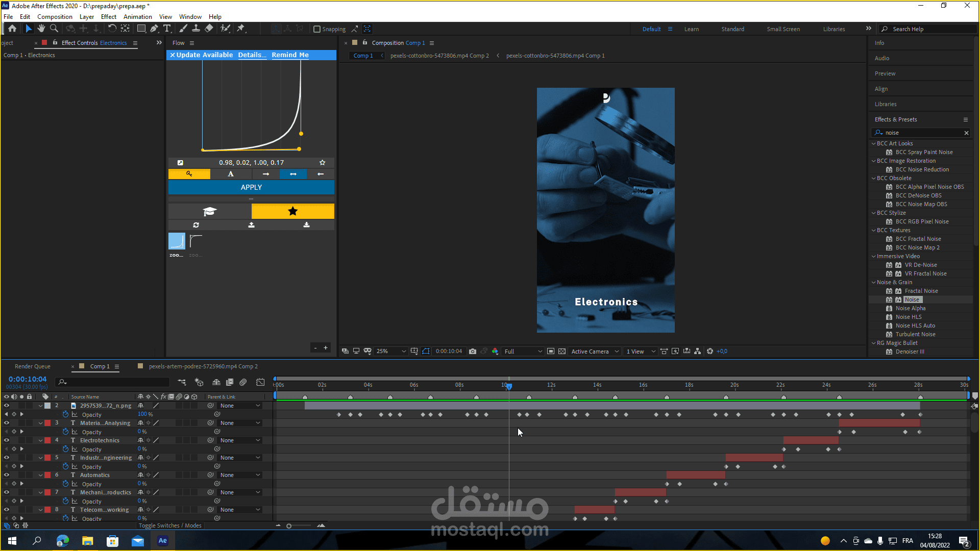Viewport: 980px width, 551px height.
Task: Open the Animation menu
Action: click(137, 17)
